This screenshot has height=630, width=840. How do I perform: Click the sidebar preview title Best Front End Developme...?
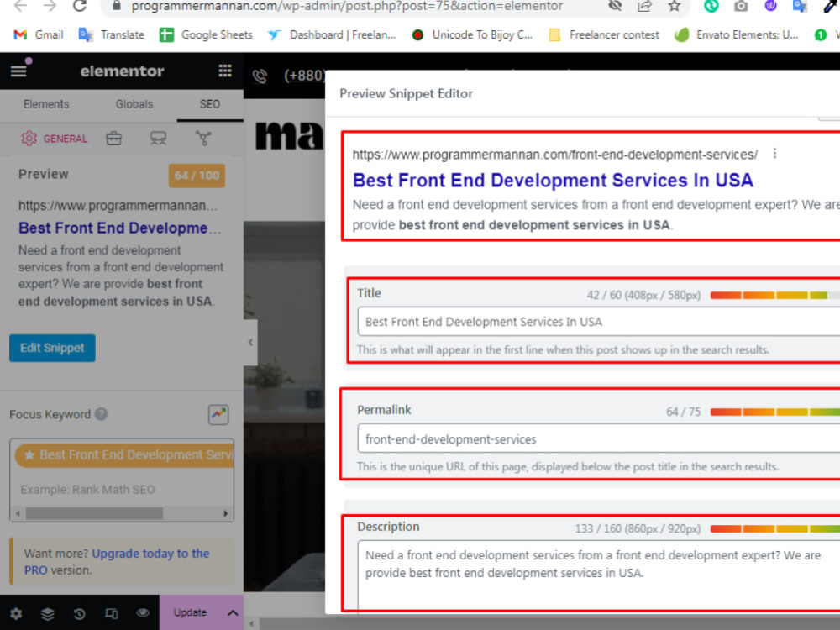coord(119,228)
